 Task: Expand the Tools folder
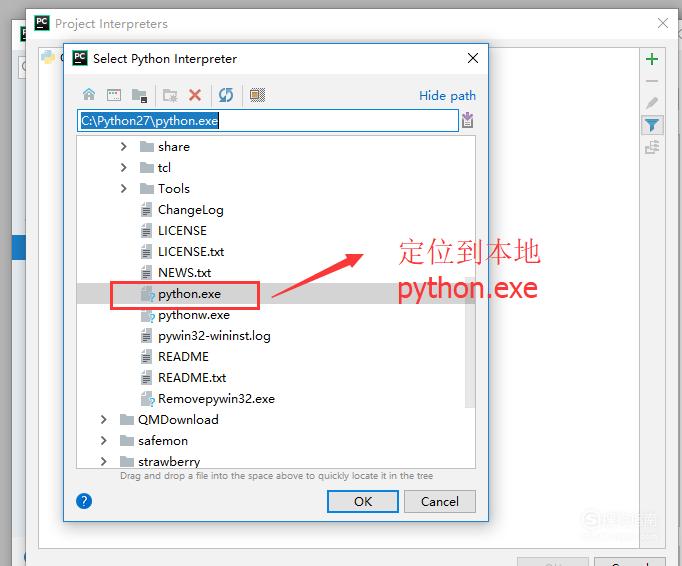click(x=124, y=188)
